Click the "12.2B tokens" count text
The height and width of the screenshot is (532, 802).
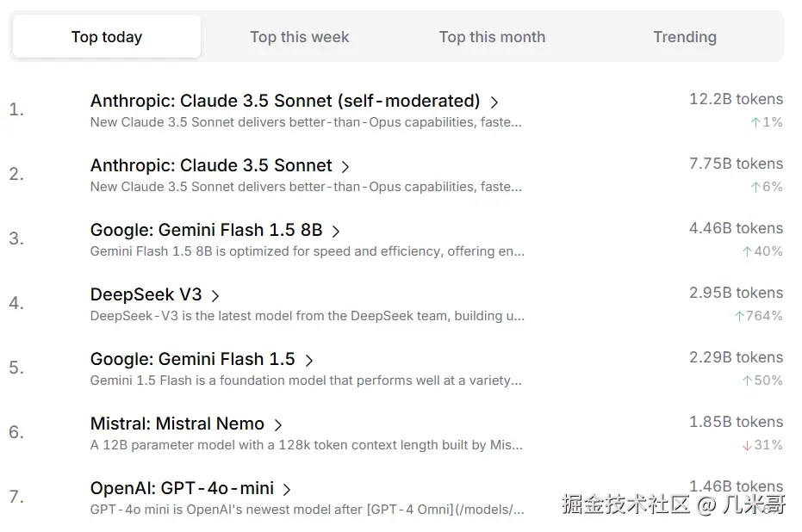[736, 99]
